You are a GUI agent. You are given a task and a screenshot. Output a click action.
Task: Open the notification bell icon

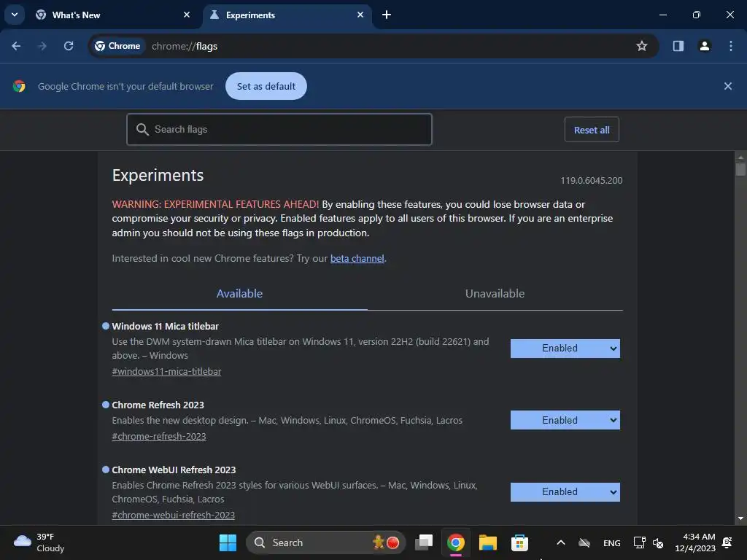coord(727,542)
